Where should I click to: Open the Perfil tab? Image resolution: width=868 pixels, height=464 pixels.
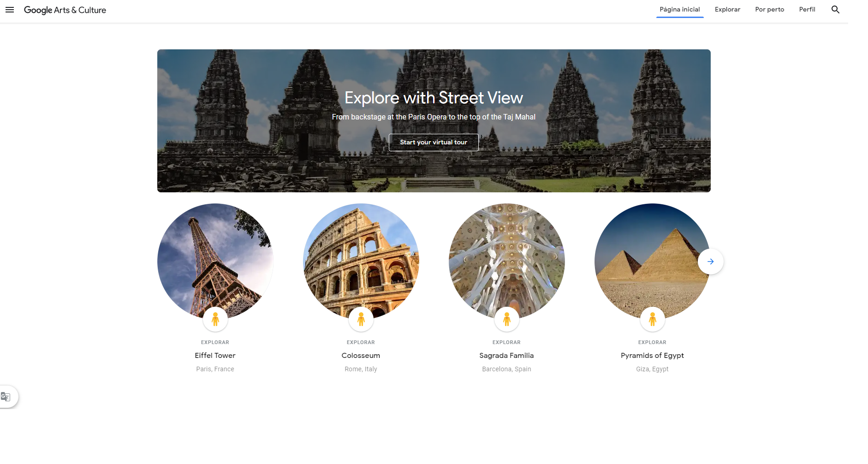[x=807, y=10]
